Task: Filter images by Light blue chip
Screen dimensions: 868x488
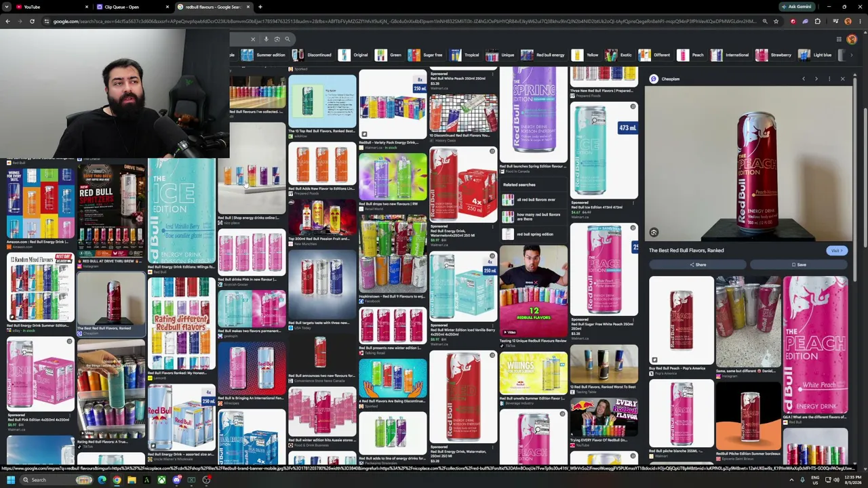Action: pos(815,55)
